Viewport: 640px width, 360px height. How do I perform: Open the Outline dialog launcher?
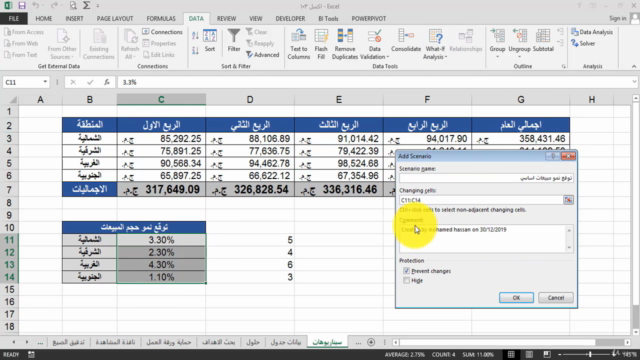click(564, 66)
